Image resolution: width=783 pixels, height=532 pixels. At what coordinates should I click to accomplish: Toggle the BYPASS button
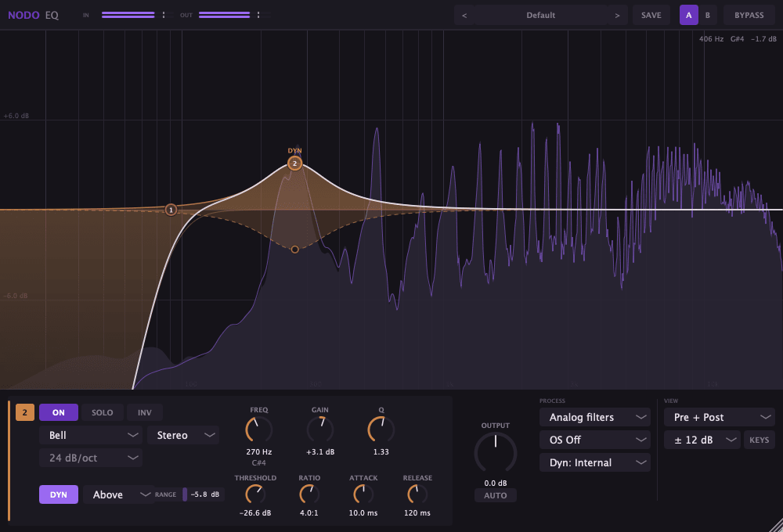click(749, 15)
